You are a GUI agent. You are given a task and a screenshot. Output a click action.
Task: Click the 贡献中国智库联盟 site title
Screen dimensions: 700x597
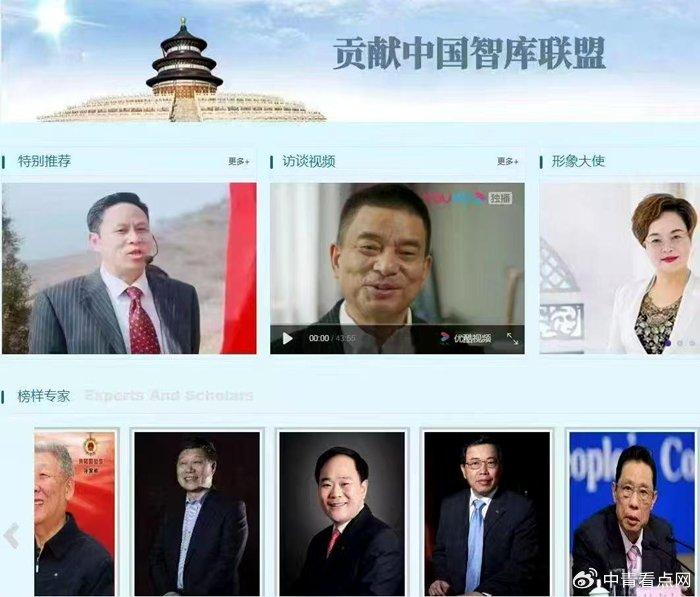(x=469, y=54)
